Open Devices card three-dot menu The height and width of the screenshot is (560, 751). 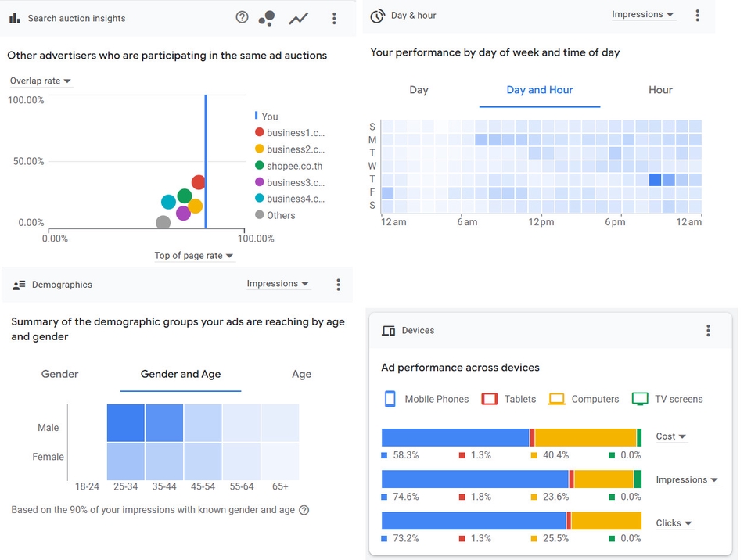pyautogui.click(x=708, y=330)
